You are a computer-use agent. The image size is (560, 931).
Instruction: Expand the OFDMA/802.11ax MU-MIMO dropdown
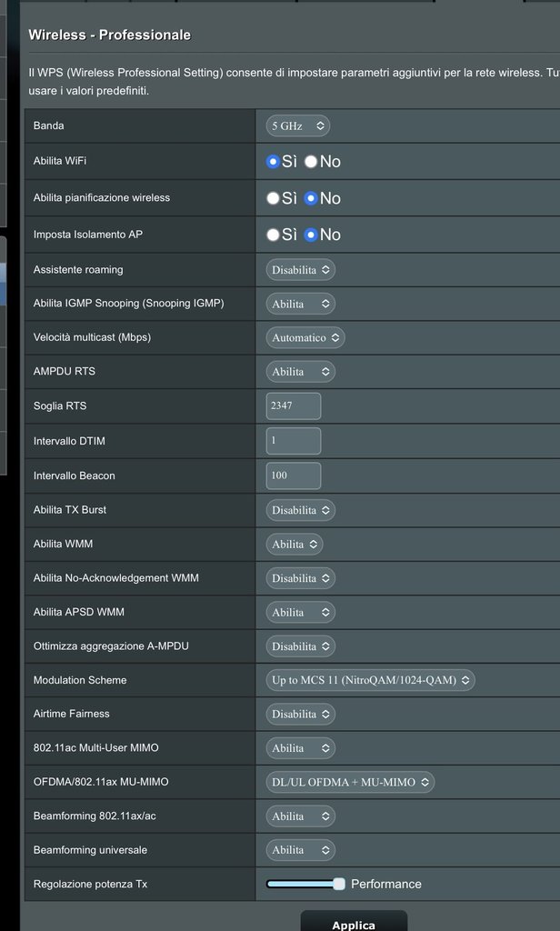pos(350,782)
